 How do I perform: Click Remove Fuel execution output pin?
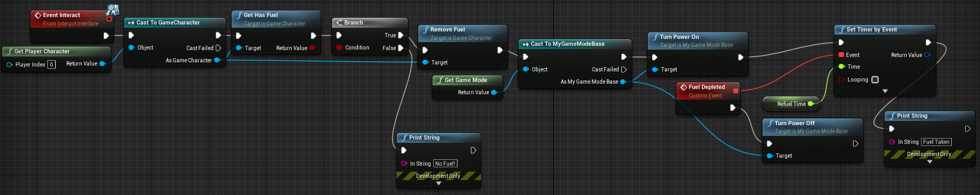pos(500,50)
